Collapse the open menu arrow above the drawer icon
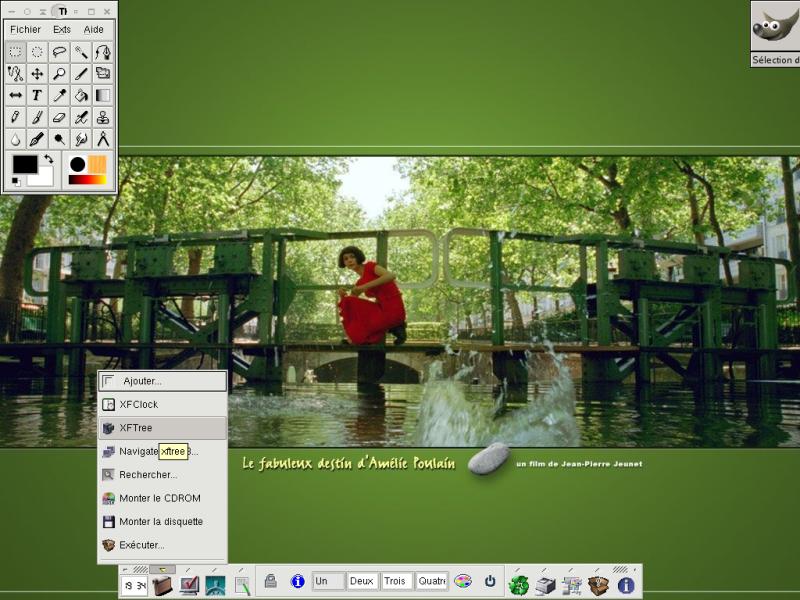This screenshot has width=800, height=600. tap(162, 569)
